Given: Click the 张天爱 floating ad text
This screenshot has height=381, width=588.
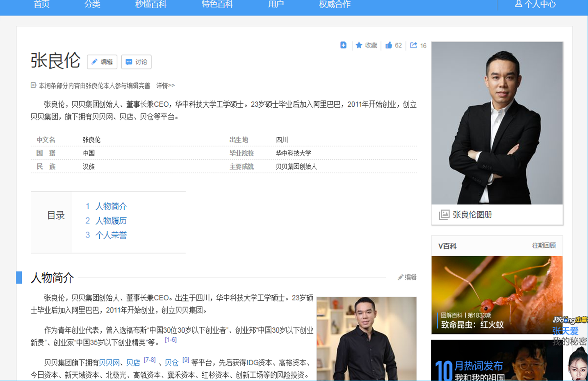Looking at the screenshot, I should (x=565, y=331).
